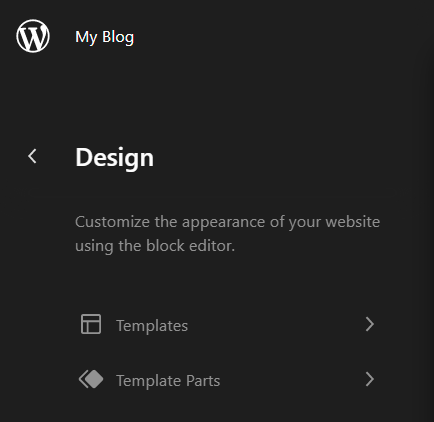
Task: Click the 'Template' word in Template Parts row
Action: click(148, 381)
